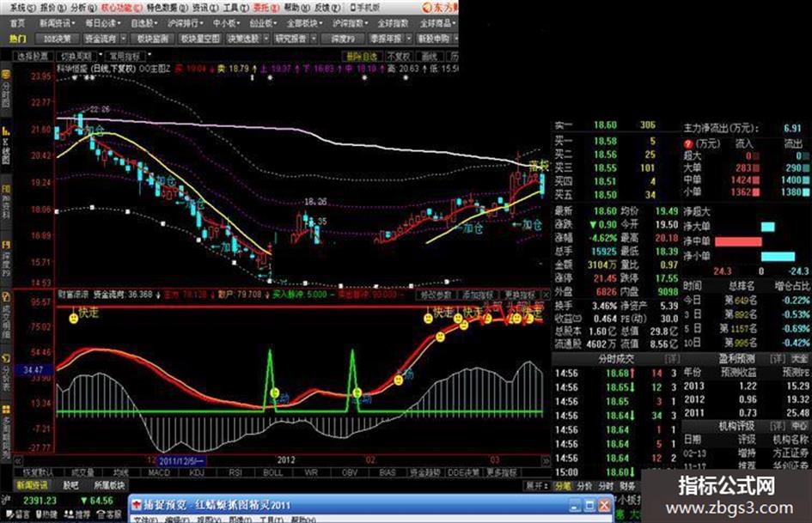Image resolution: width=812 pixels, height=523 pixels.
Task: Toggle the 成交量 indicator tab
Action: (x=82, y=472)
